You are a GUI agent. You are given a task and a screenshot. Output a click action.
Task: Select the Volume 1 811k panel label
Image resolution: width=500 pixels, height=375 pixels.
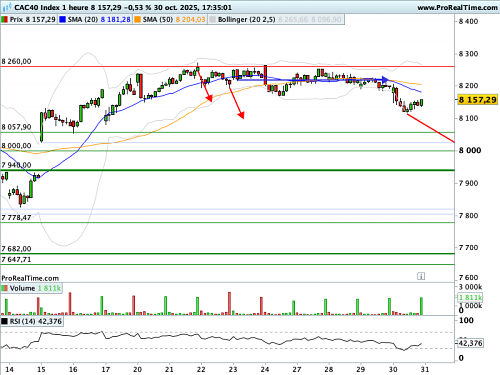pos(35,288)
